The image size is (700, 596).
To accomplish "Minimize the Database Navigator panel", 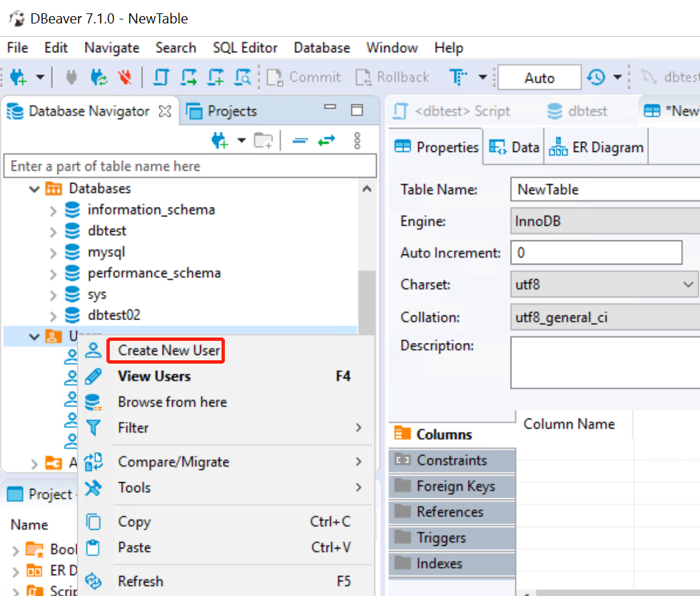I will 330,110.
